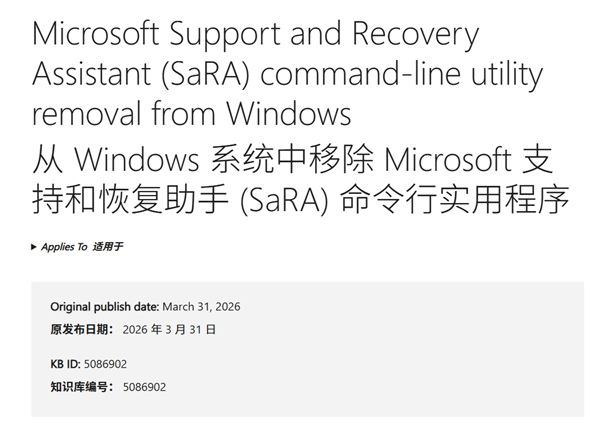The image size is (600, 435).
Task: Expand the Applies To disclosure triangle
Action: (x=35, y=246)
